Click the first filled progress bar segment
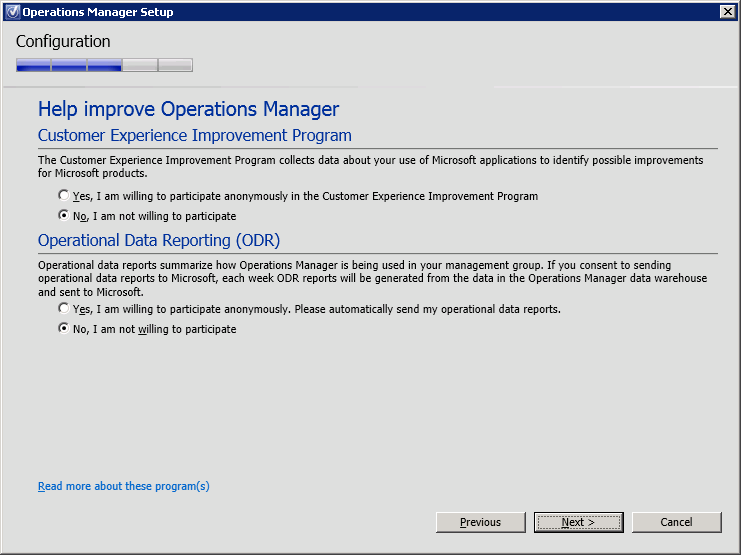The width and height of the screenshot is (741, 555). pos(33,66)
